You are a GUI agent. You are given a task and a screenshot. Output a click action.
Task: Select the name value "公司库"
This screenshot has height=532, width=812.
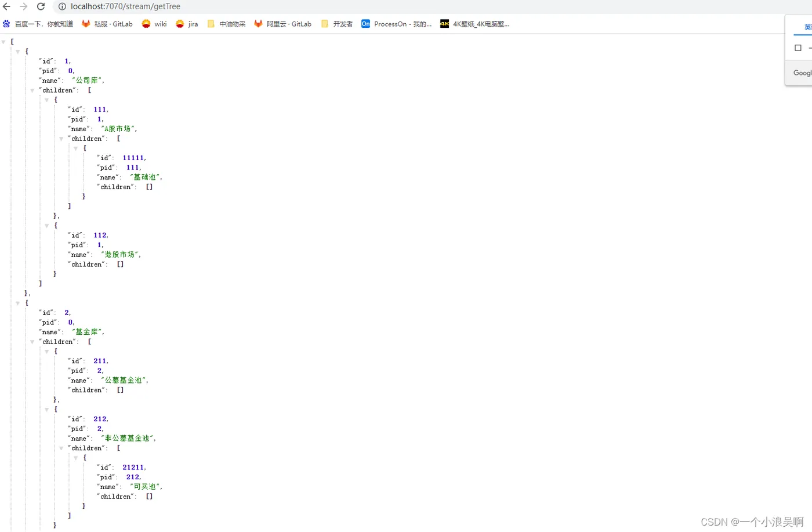tap(87, 81)
